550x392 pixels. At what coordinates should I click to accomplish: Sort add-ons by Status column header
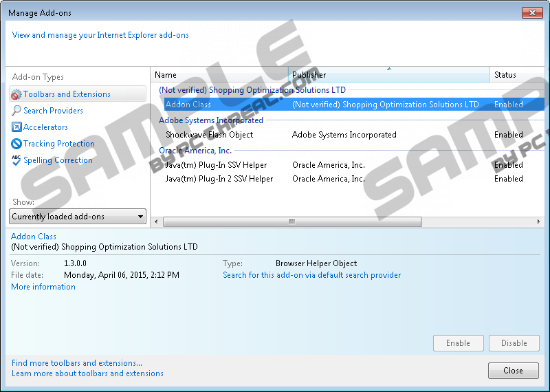point(516,75)
